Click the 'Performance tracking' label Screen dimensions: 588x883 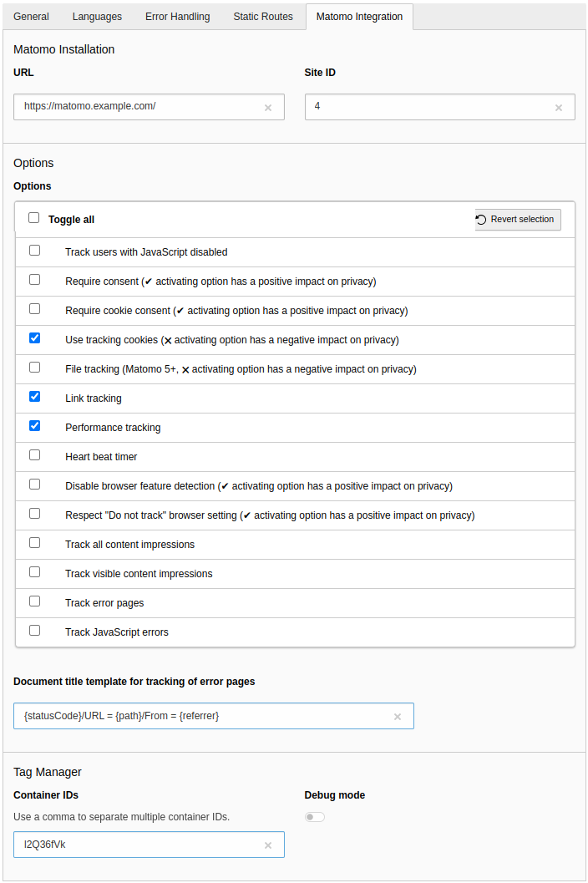(x=113, y=428)
